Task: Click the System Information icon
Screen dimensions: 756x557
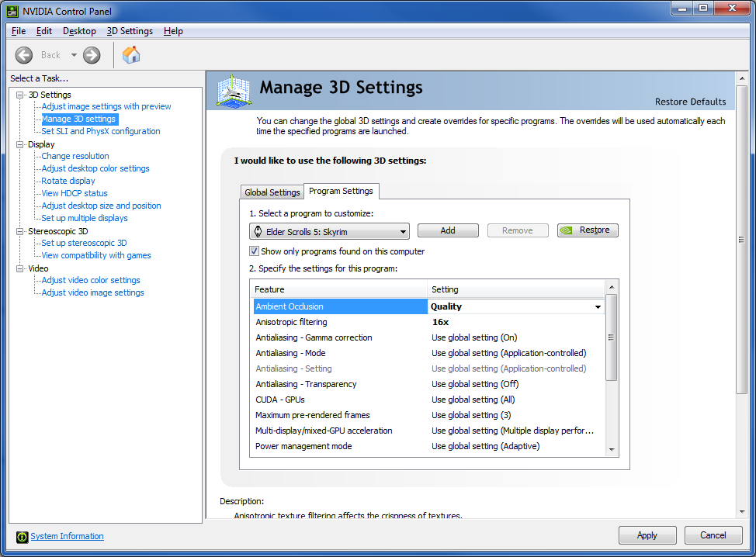Action: click(x=23, y=537)
